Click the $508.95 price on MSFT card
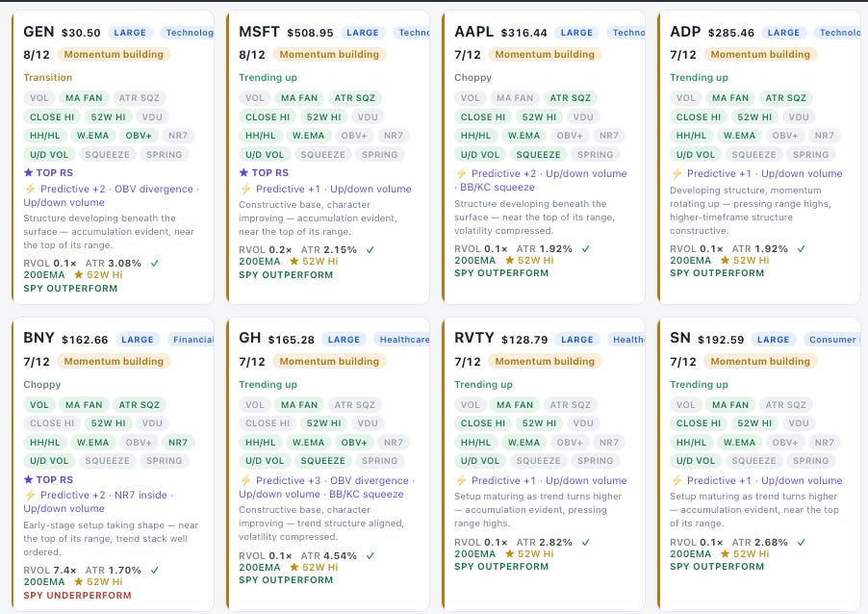The height and width of the screenshot is (614, 868). [310, 33]
